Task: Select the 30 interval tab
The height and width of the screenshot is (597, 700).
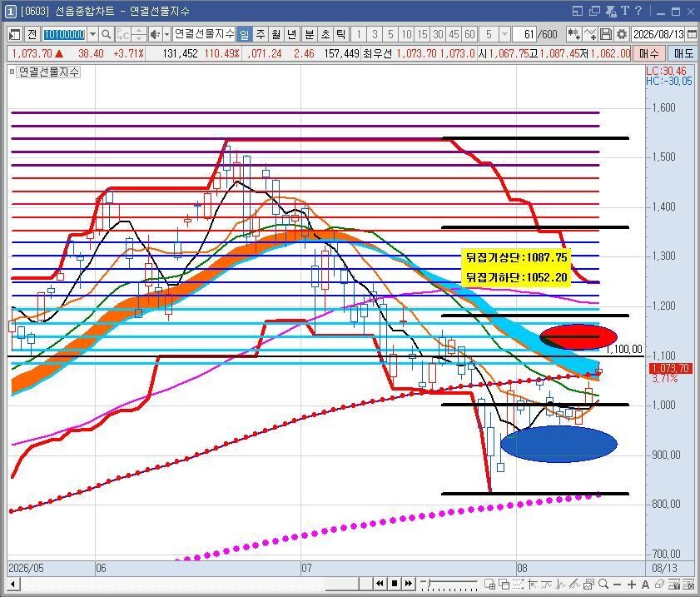Action: point(438,34)
